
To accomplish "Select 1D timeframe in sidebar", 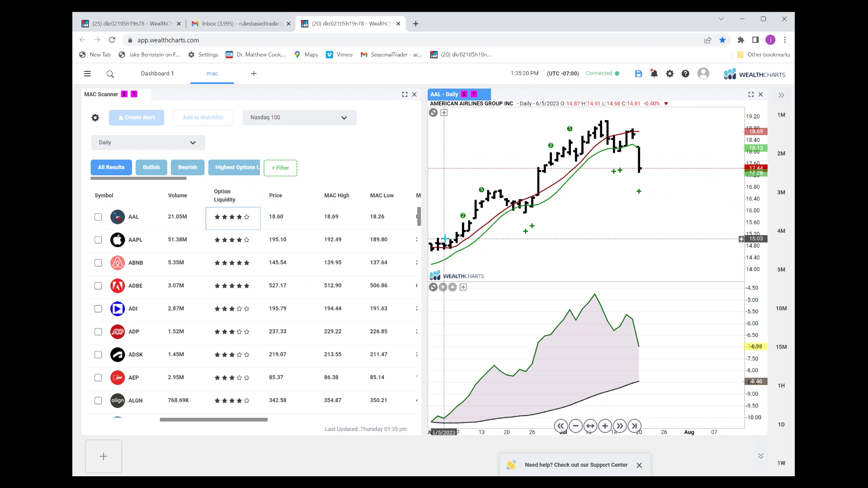I will tap(781, 424).
